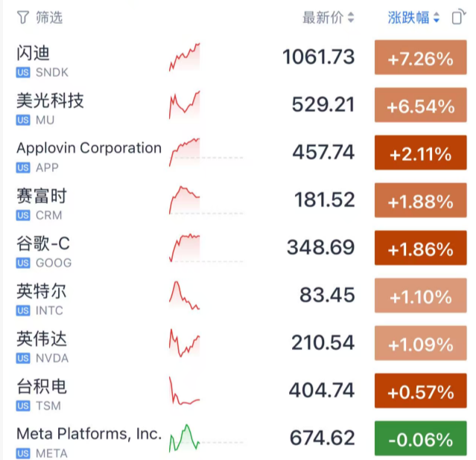This screenshot has height=460, width=476.
Task: Open the MU mini trend chart
Action: click(x=185, y=105)
